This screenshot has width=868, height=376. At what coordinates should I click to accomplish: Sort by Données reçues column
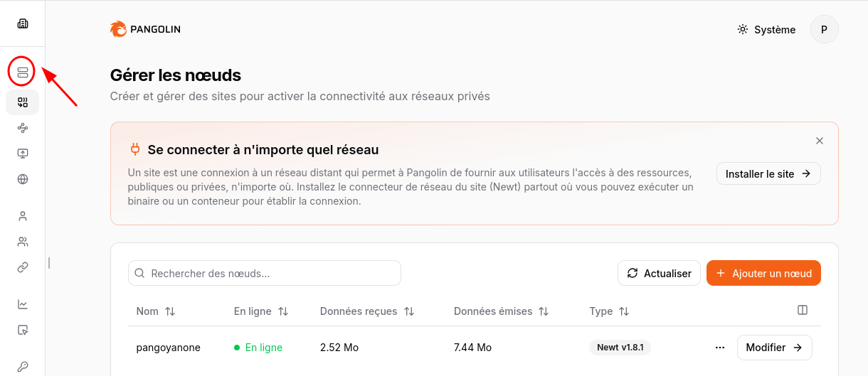point(366,311)
